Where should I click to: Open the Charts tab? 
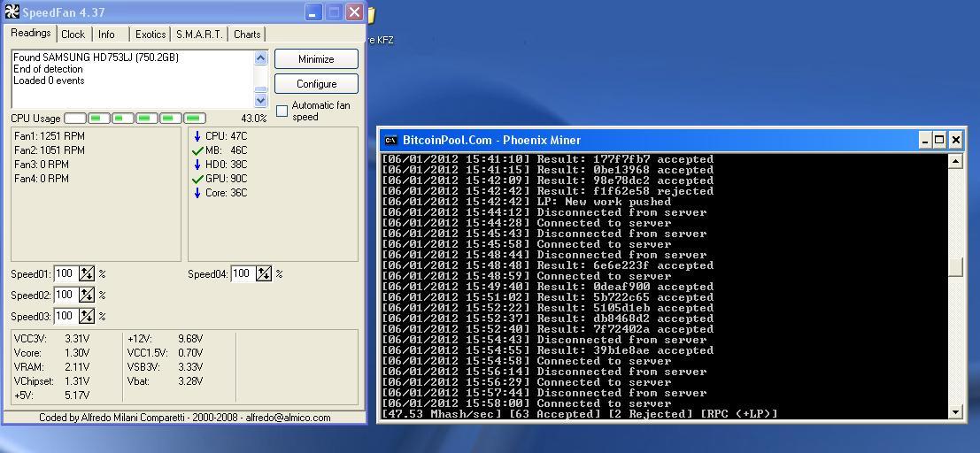247,35
